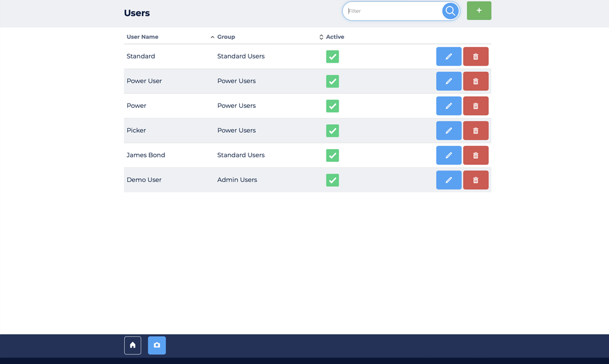This screenshot has height=364, width=609.
Task: Edit the James Bond user entry
Action: click(x=448, y=155)
